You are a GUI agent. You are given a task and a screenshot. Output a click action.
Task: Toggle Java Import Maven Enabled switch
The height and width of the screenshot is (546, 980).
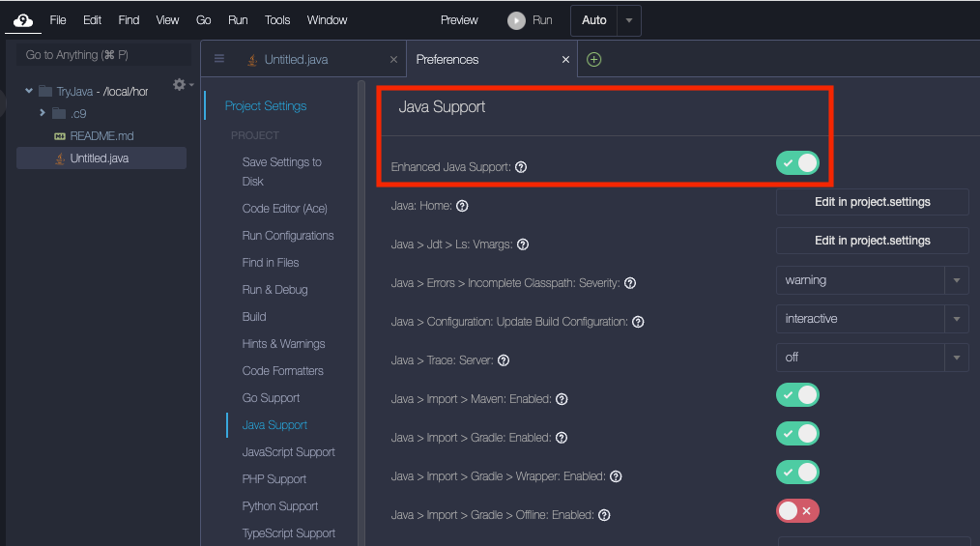pos(797,395)
